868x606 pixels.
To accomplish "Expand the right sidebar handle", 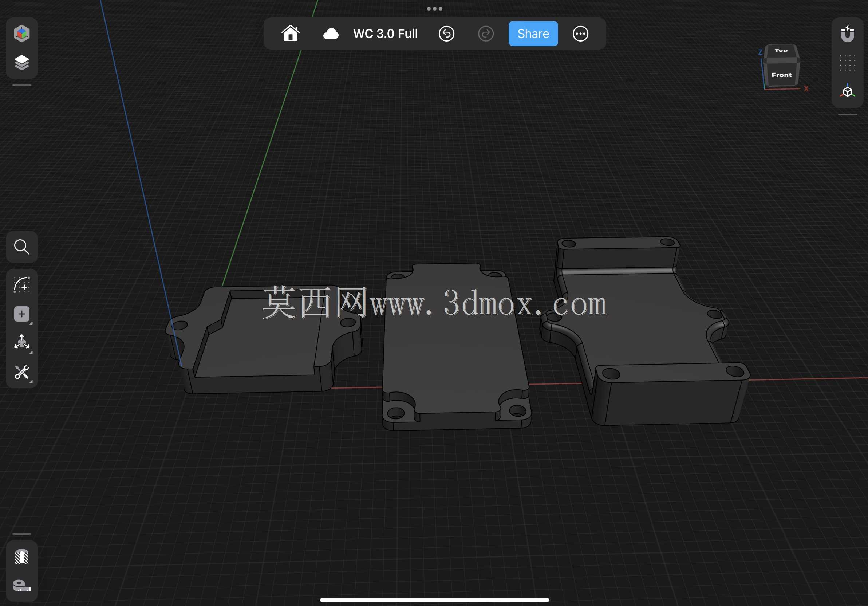I will [x=847, y=114].
